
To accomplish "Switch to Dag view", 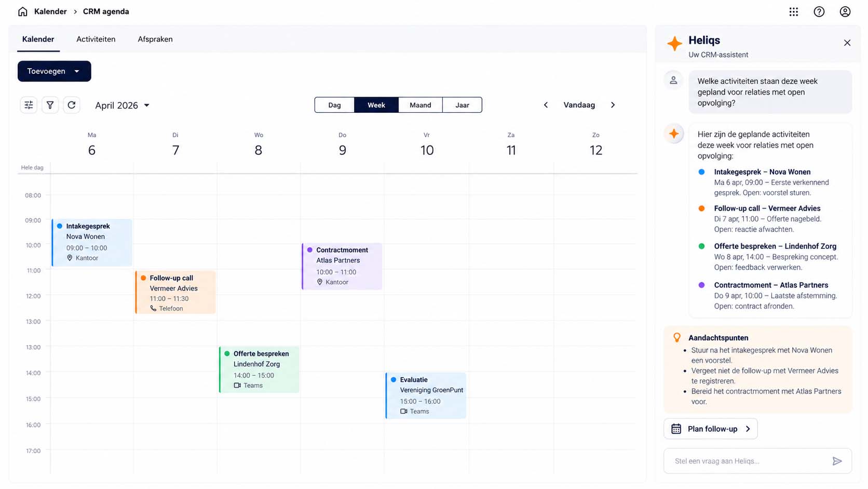I will click(x=334, y=105).
